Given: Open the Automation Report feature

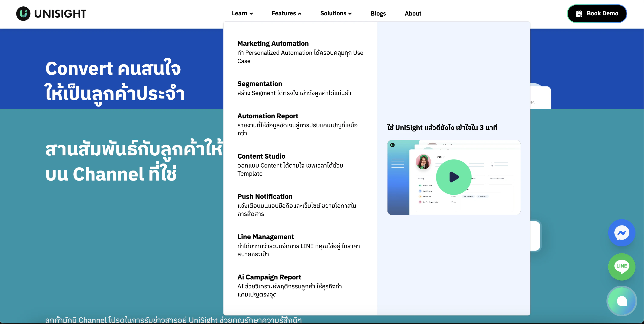Looking at the screenshot, I should [268, 116].
